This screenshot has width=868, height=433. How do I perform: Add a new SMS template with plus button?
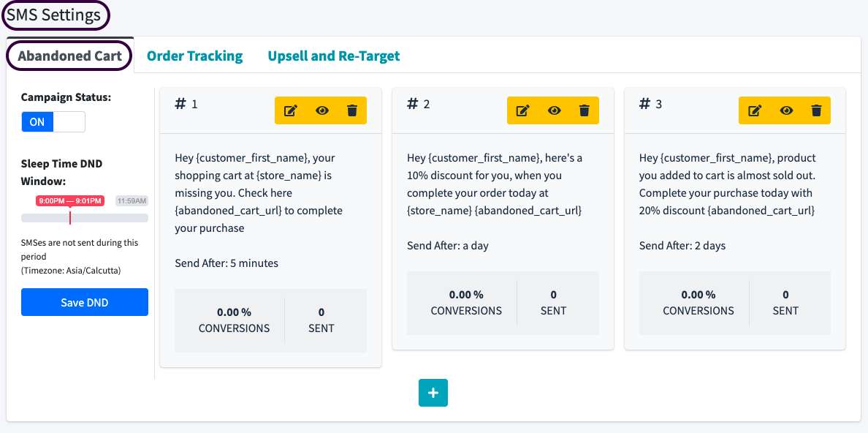tap(433, 393)
